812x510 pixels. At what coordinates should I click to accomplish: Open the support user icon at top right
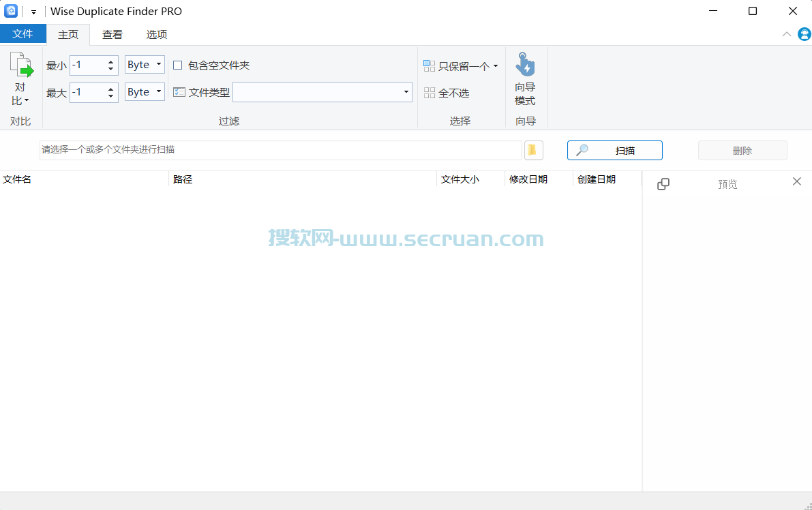pyautogui.click(x=805, y=34)
